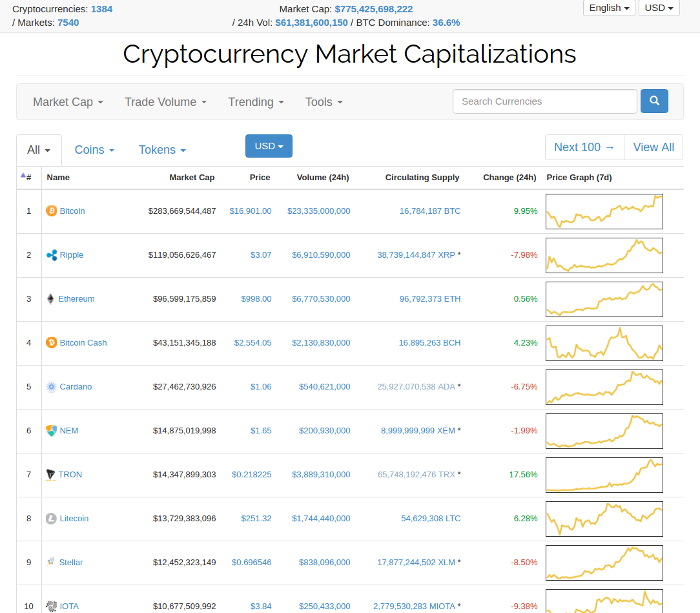Click the Ripple logo icon
Viewport: 700px width, 613px height.
[52, 255]
